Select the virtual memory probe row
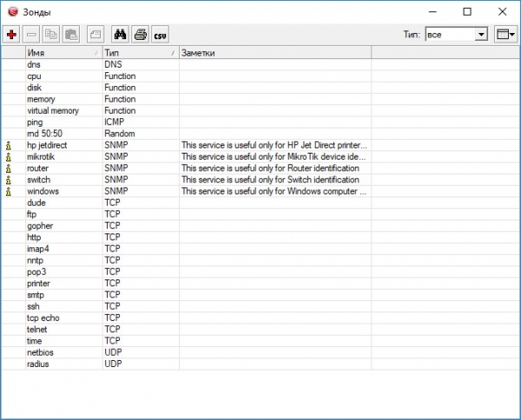 53,110
